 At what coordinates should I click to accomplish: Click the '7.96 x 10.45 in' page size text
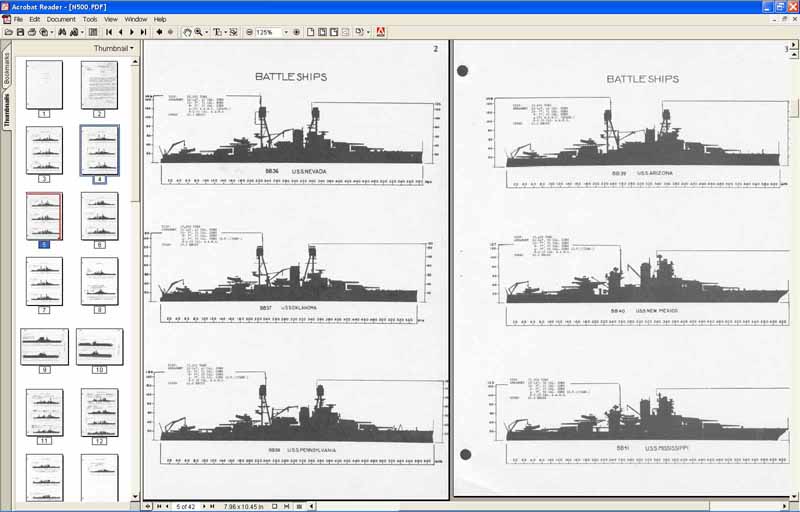tap(243, 506)
